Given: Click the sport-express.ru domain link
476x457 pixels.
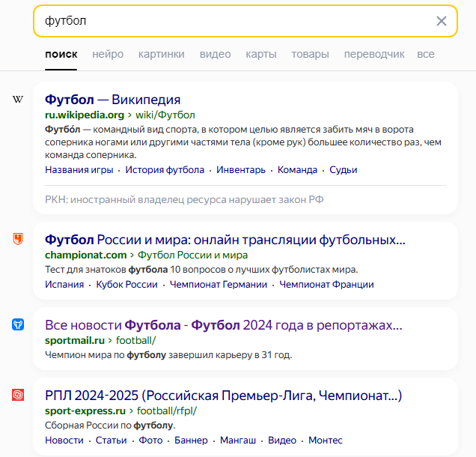Looking at the screenshot, I should (x=85, y=411).
